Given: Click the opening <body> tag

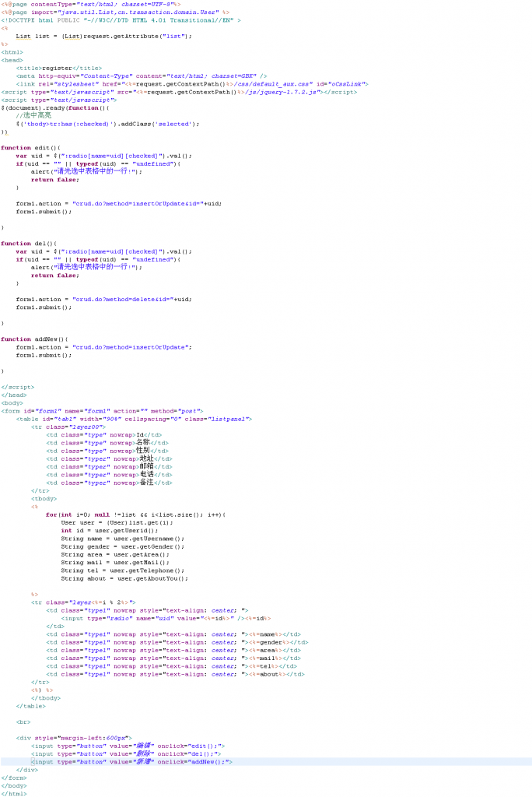Looking at the screenshot, I should [12, 402].
